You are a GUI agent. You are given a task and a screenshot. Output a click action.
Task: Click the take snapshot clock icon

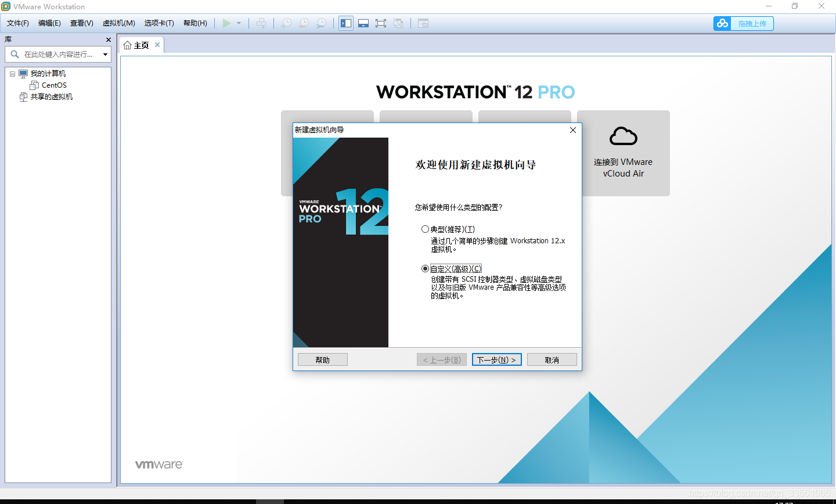286,23
